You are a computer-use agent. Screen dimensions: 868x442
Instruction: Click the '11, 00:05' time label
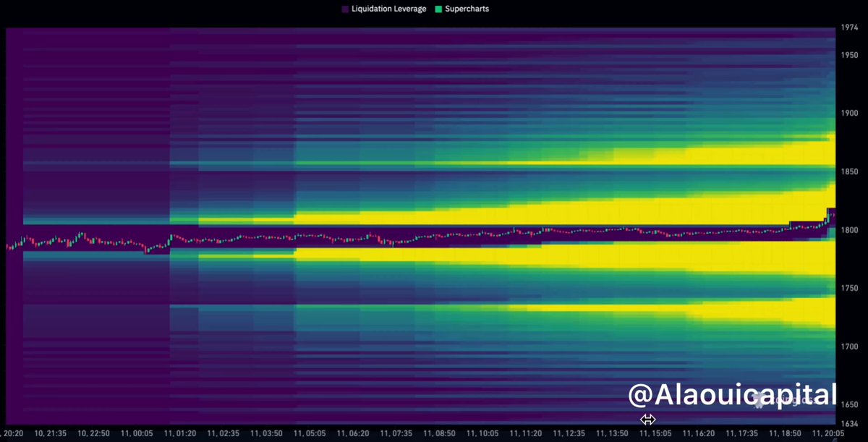(137, 433)
